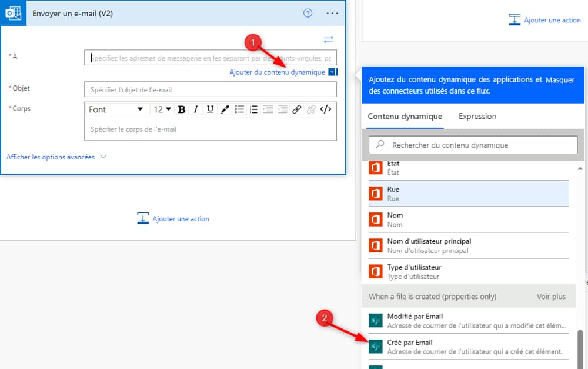Toggle underline formatting in Corps

210,109
